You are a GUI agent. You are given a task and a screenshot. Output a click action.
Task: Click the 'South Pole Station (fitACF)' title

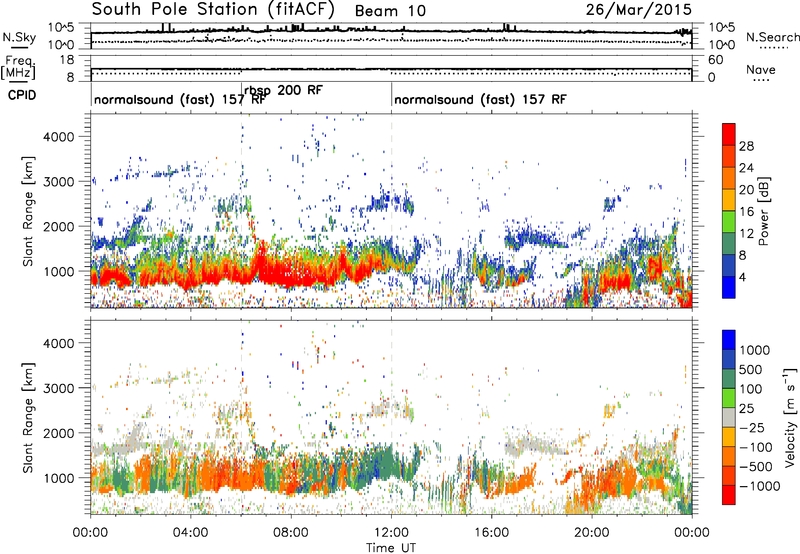213,9
